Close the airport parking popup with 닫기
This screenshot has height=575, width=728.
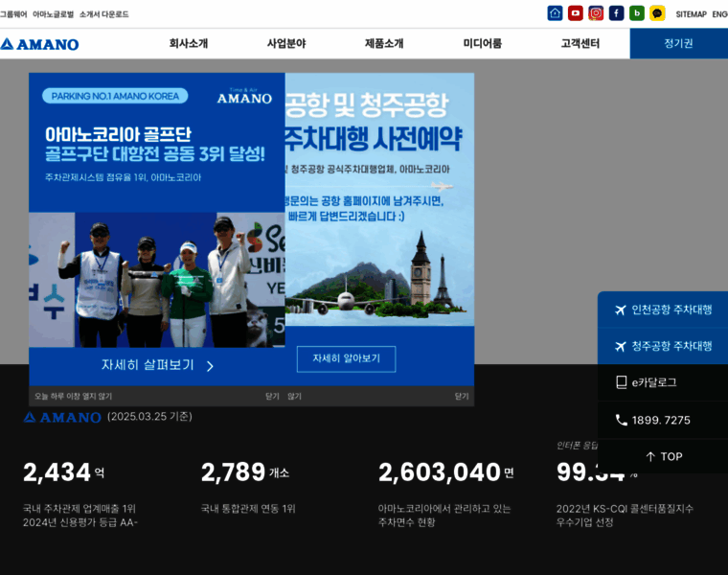click(x=462, y=396)
